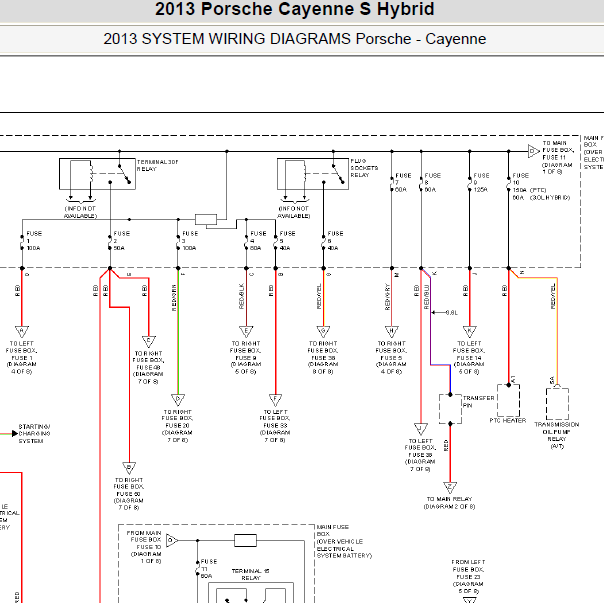Select the Fuse 9 125A fuse symbol
The image size is (604, 603).
point(470,184)
